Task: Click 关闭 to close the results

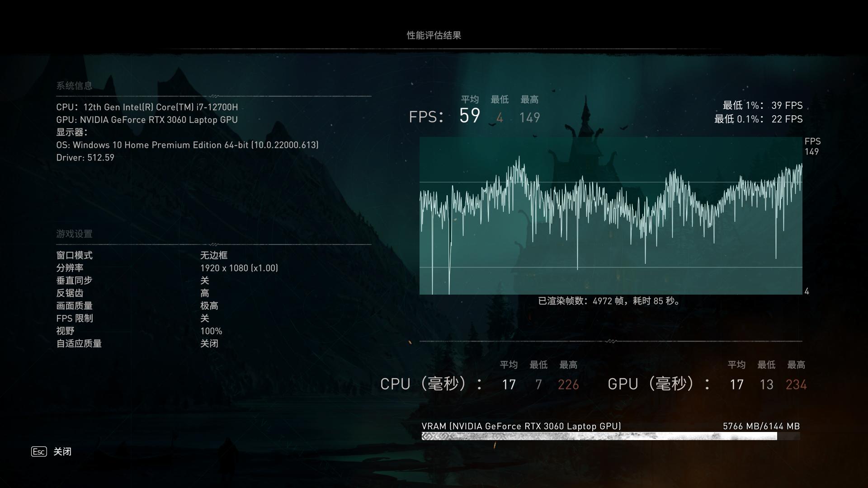Action: coord(62,451)
